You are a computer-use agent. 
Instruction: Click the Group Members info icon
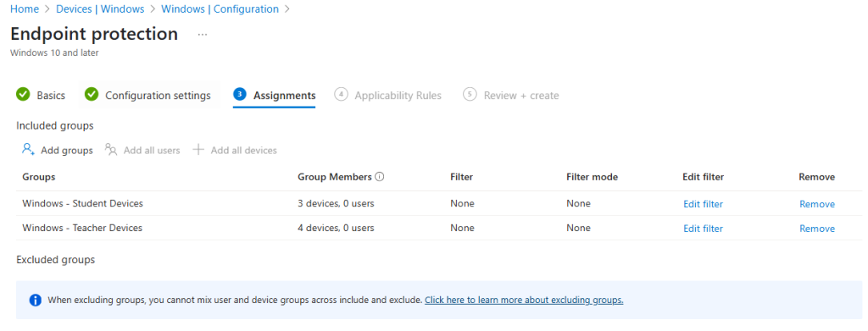[379, 177]
